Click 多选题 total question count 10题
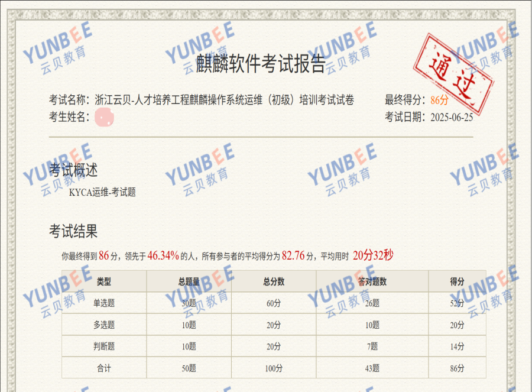The image size is (532, 392). pos(189,325)
